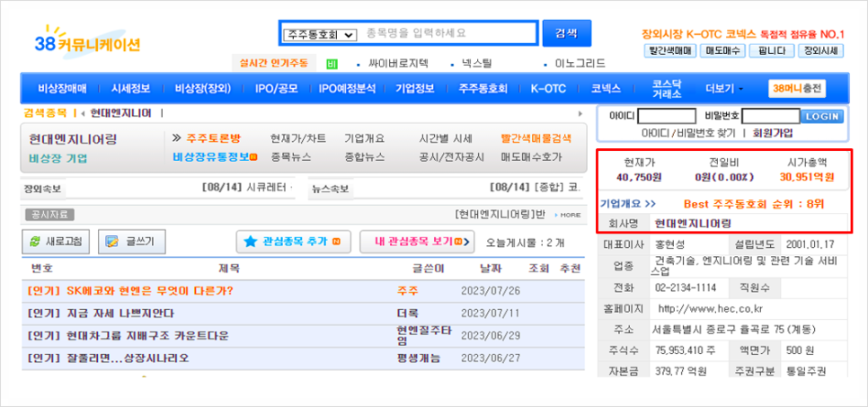This screenshot has height=407, width=868.
Task: Click the 장외시세 button
Action: (x=820, y=51)
